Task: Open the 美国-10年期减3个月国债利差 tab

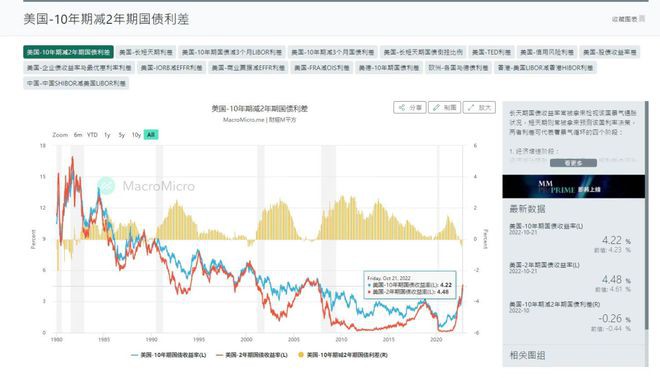Action: (333, 52)
